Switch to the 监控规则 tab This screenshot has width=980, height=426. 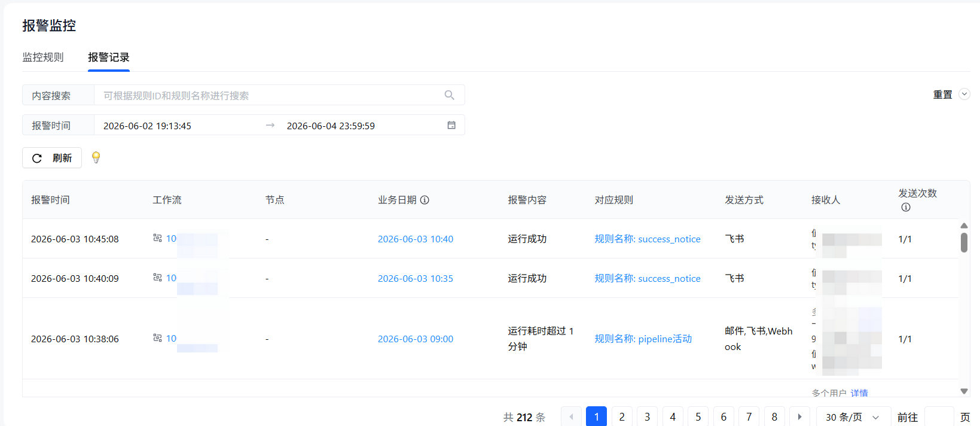pos(43,57)
